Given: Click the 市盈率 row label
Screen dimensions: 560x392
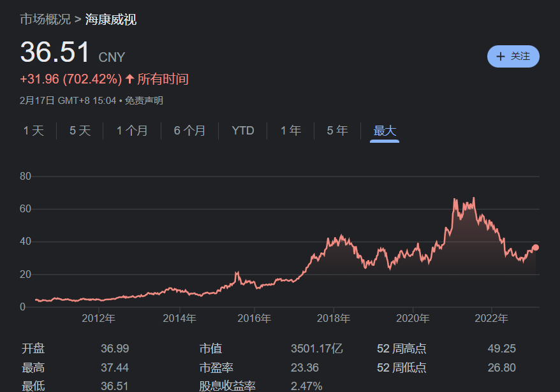Looking at the screenshot, I should pyautogui.click(x=216, y=368).
